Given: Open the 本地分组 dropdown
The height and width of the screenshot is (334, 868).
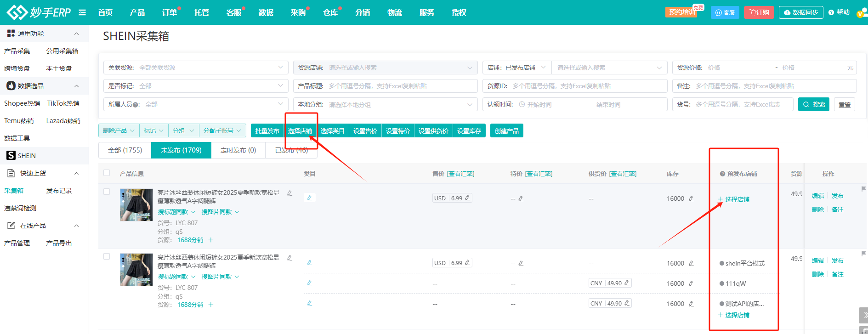Looking at the screenshot, I should (386, 104).
